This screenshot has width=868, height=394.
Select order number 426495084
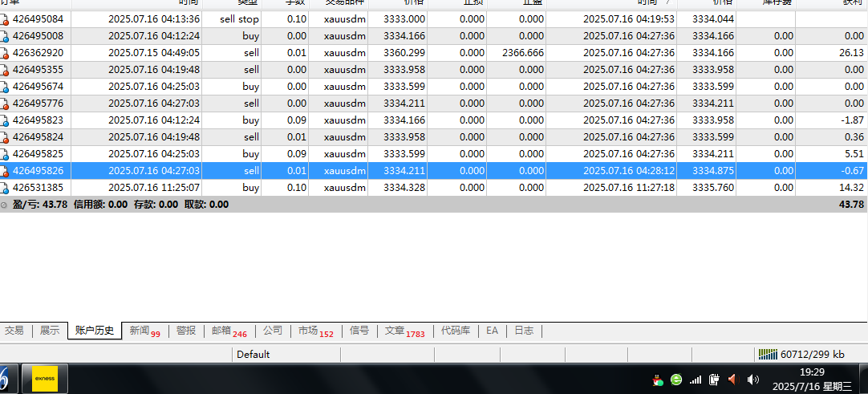(38, 19)
